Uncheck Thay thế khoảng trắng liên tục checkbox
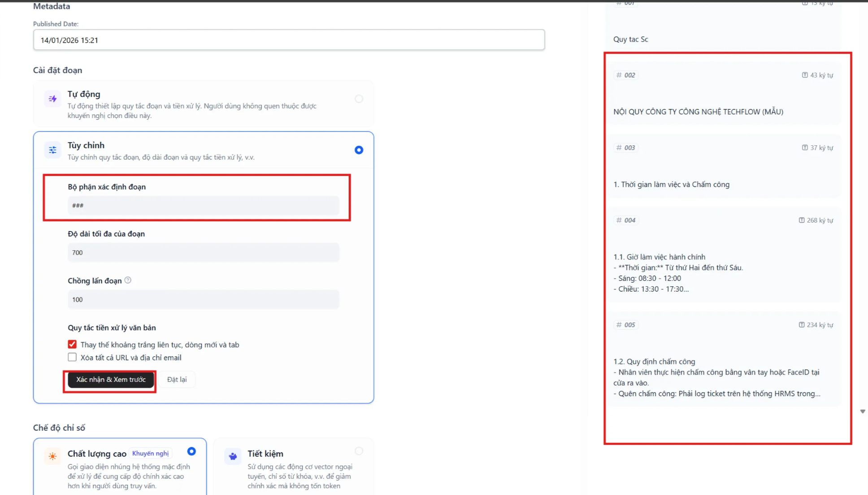Image resolution: width=868 pixels, height=495 pixels. click(x=72, y=345)
